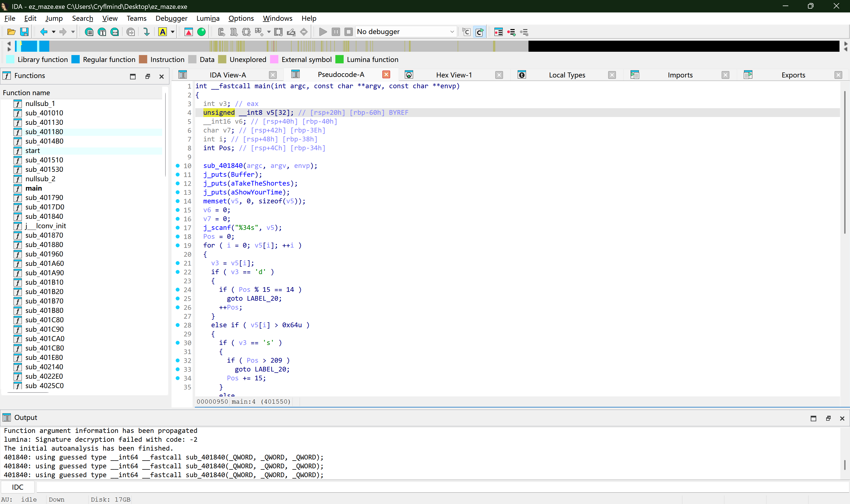Select sub_401840 in the Functions list
This screenshot has height=504, width=850.
tap(44, 216)
